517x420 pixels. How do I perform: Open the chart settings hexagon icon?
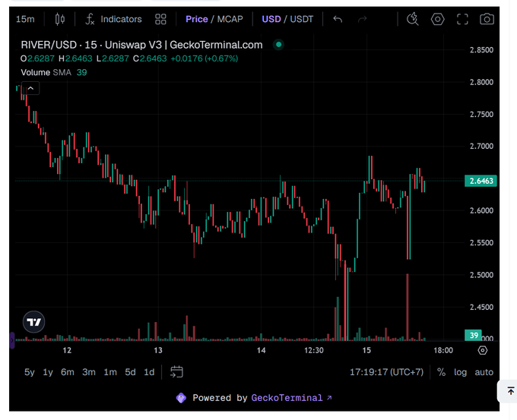point(437,19)
